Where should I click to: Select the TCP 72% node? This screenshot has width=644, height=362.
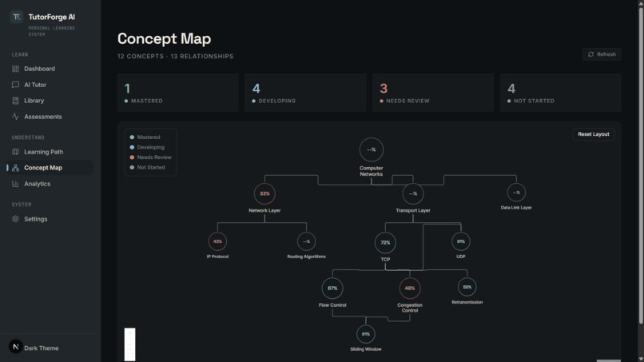tap(385, 242)
